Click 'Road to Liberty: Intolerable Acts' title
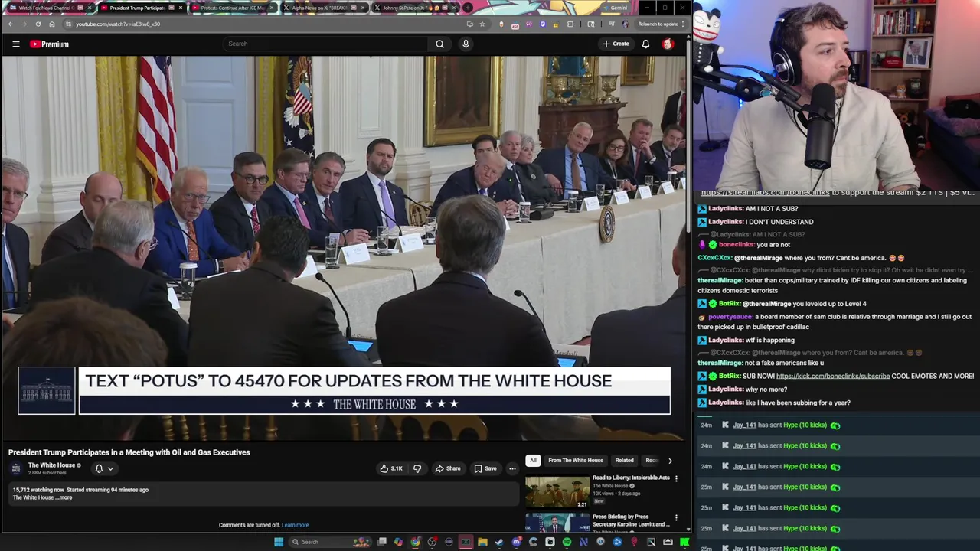The image size is (980, 551). click(631, 478)
